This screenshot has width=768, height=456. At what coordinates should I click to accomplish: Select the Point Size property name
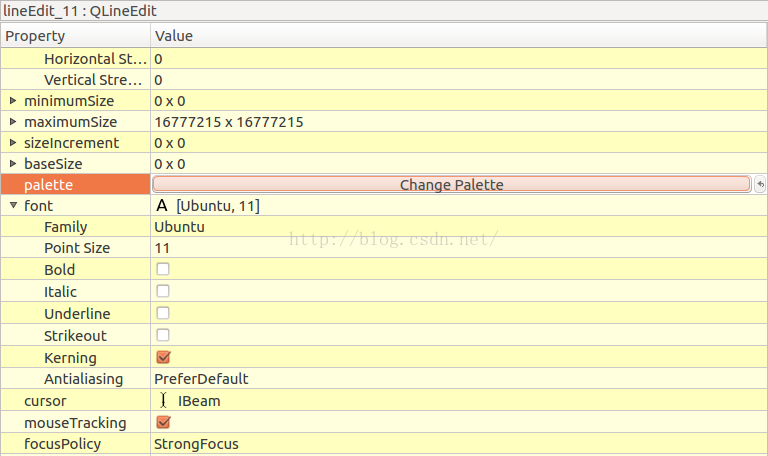77,248
